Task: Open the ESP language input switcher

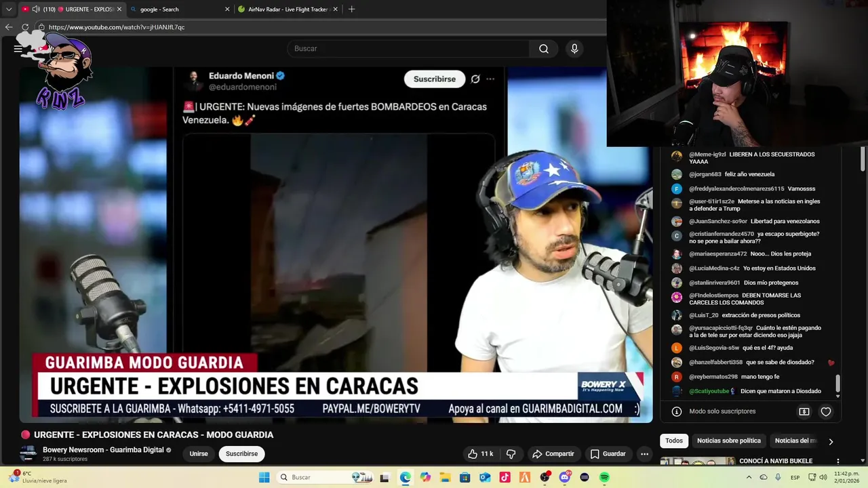Action: click(795, 477)
